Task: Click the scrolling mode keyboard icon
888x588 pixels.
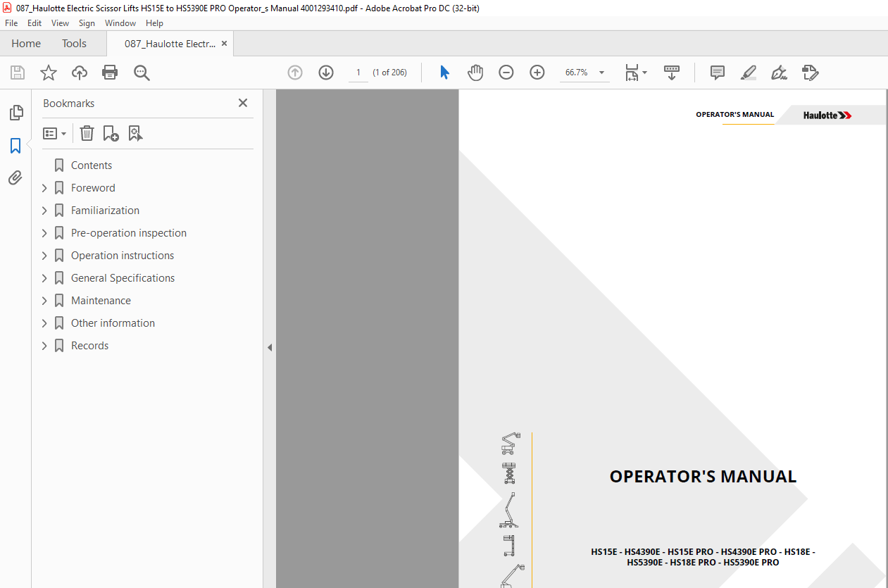Action: 672,73
